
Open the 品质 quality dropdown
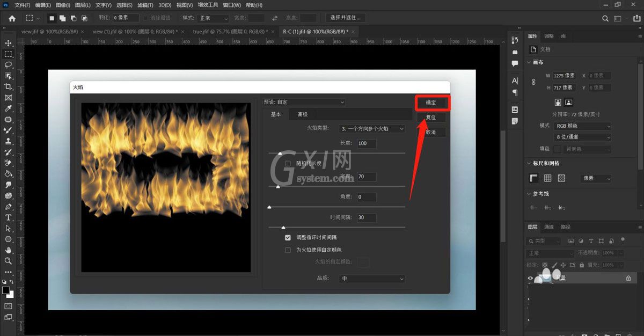pos(372,279)
